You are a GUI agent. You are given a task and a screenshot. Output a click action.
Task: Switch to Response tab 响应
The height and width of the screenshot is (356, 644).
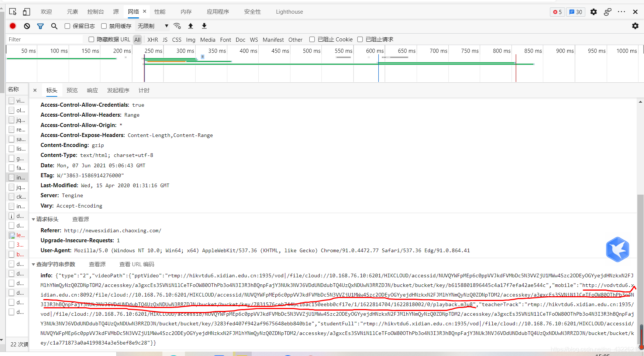point(92,90)
